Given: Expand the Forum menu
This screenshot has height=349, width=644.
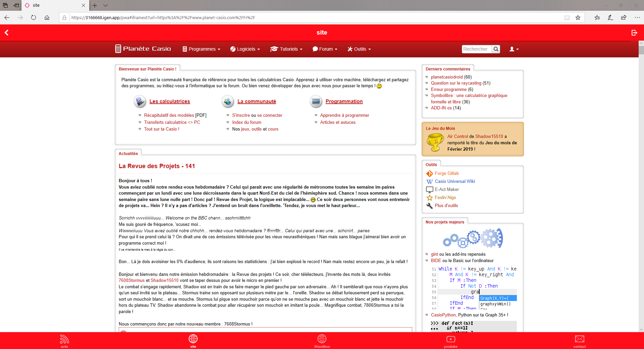Looking at the screenshot, I should click(325, 49).
